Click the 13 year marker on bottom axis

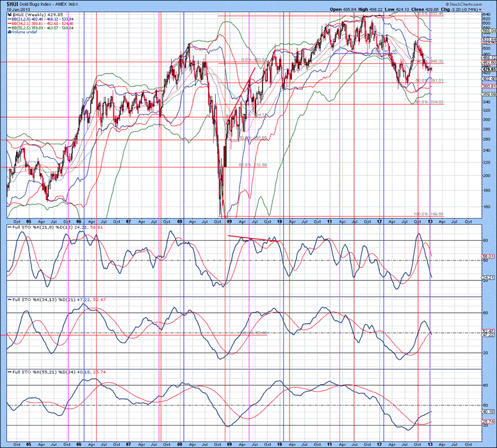[x=430, y=443]
